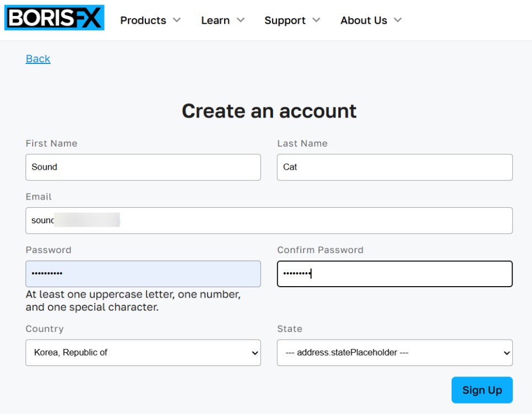Select the Confirm Password field
Image resolution: width=532 pixels, height=414 pixels.
pos(394,274)
